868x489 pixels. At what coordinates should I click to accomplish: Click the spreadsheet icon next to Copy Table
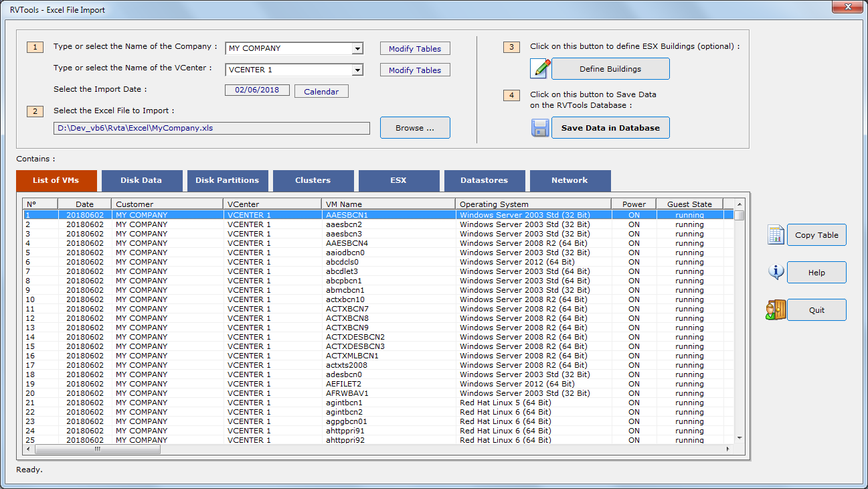(x=776, y=234)
